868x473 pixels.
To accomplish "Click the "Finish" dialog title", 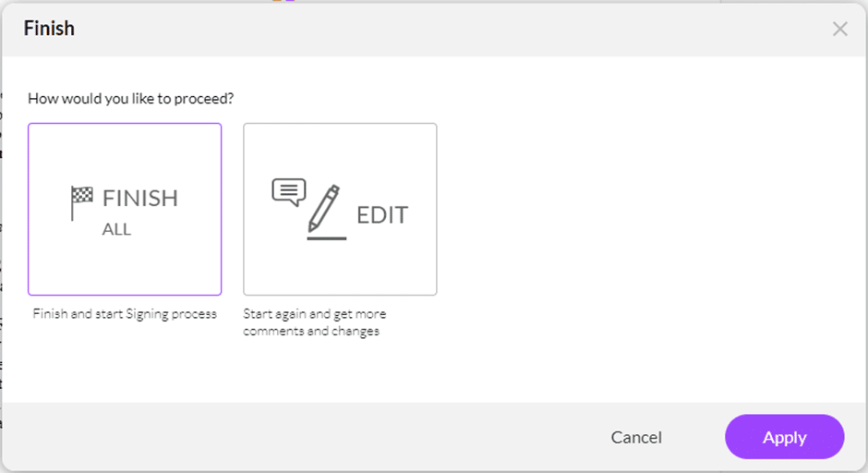I will pyautogui.click(x=49, y=29).
